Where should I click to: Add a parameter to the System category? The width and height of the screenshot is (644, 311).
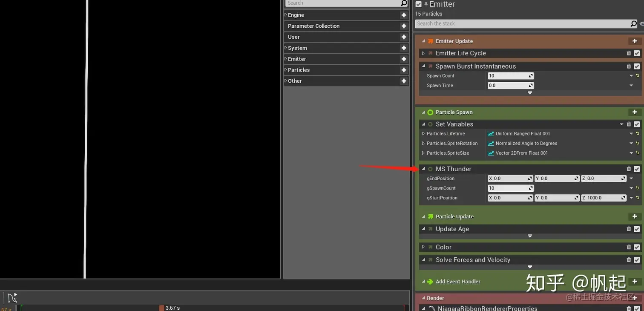[x=404, y=48]
